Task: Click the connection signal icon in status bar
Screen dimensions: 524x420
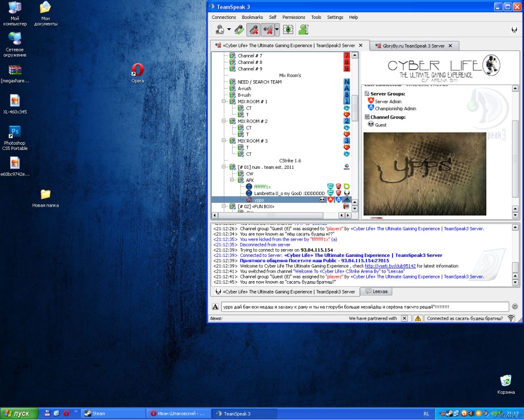Action: tap(511, 318)
